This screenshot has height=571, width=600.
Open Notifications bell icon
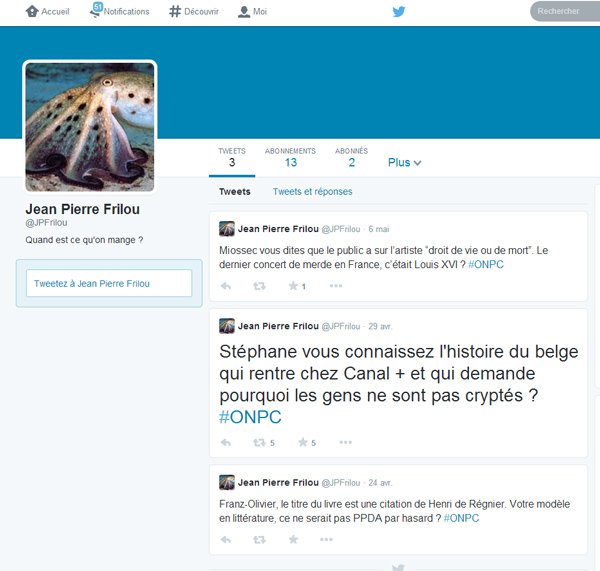click(x=96, y=11)
